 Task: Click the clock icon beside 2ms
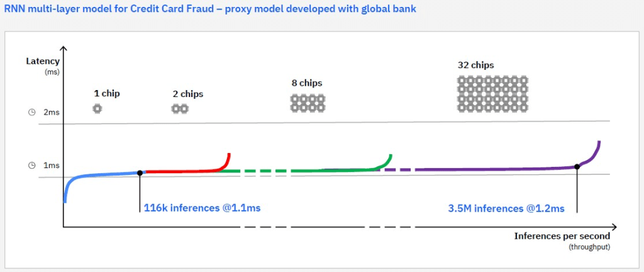pos(31,112)
